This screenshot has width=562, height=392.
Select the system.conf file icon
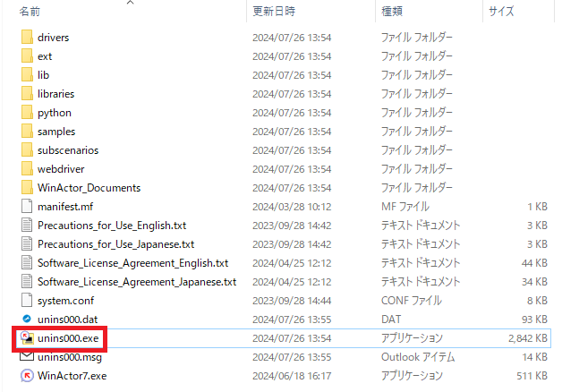click(x=26, y=301)
